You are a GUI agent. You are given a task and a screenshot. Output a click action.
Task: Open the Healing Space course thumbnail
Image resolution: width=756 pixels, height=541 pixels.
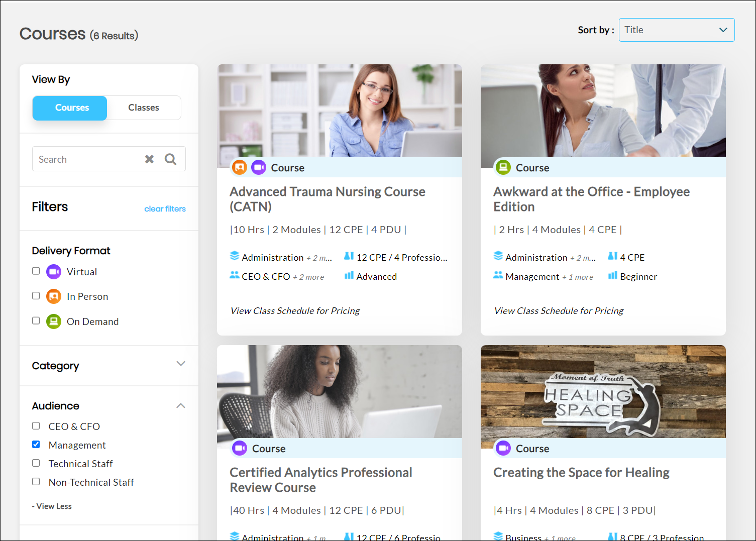point(603,391)
